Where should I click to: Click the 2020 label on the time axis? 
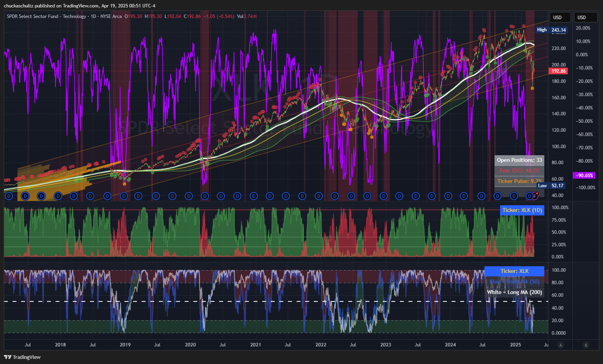[x=190, y=345]
